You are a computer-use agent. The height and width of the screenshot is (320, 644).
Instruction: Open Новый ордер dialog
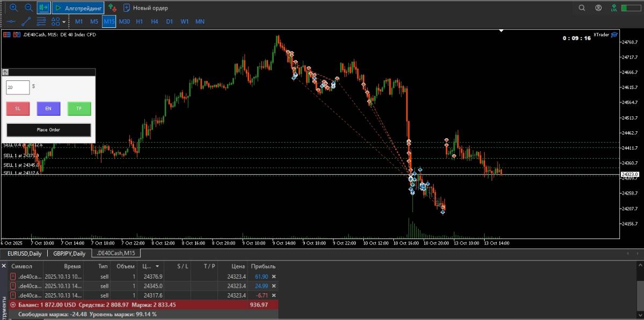click(145, 8)
